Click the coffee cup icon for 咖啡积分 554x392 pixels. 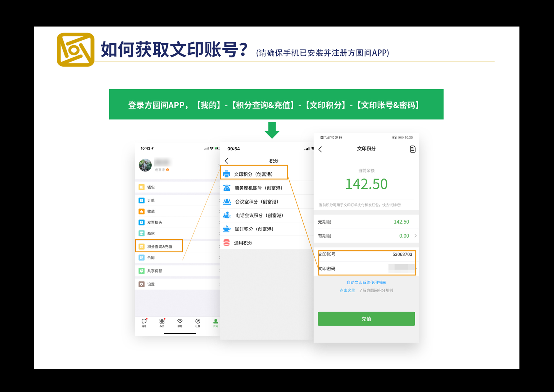tap(227, 229)
